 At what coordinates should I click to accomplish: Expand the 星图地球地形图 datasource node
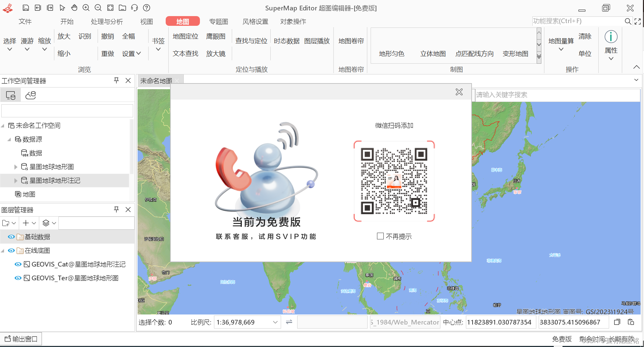(x=16, y=167)
